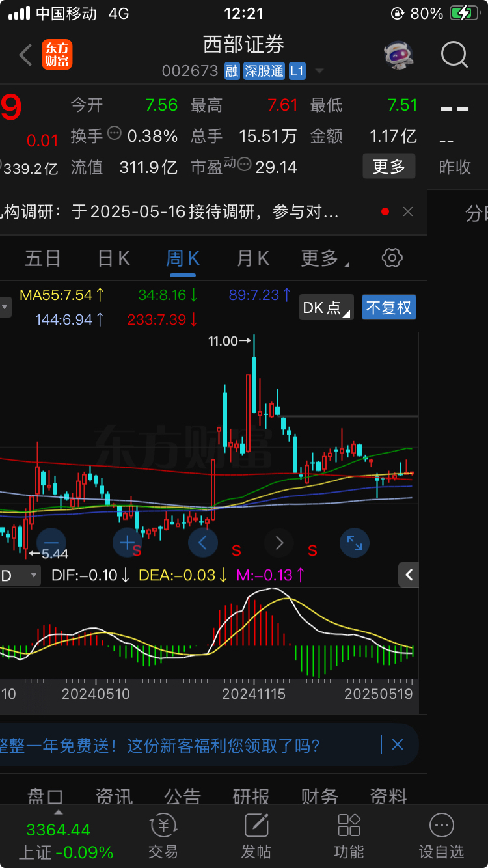Tap the 西部证券 stock title
This screenshot has height=868, width=488.
pos(244,45)
